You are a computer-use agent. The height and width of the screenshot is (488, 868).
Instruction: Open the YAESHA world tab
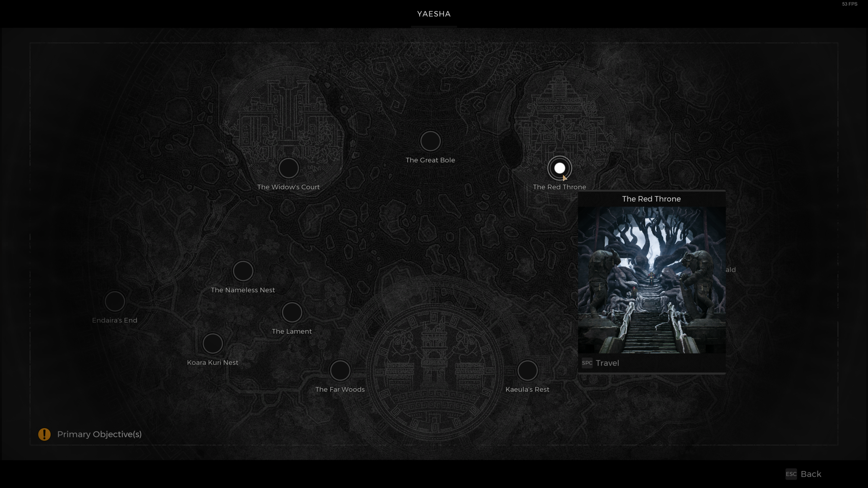(x=434, y=14)
